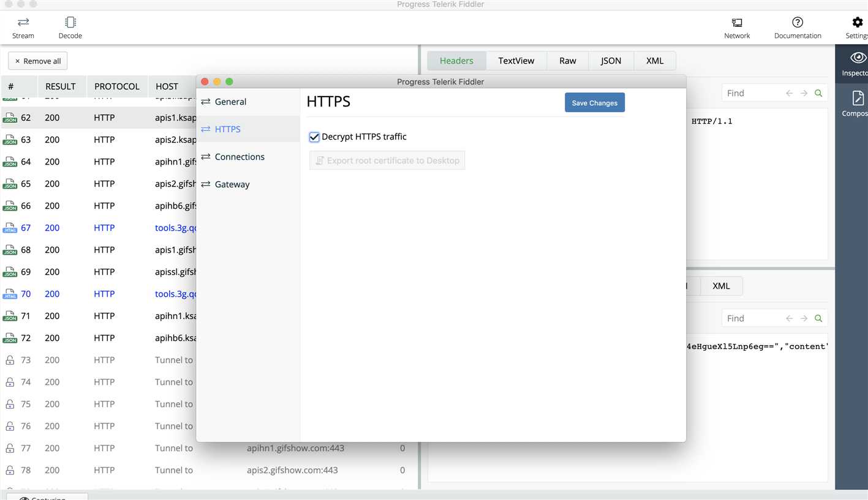Click the JSON icon of session 72
This screenshot has height=500, width=868.
pyautogui.click(x=10, y=338)
